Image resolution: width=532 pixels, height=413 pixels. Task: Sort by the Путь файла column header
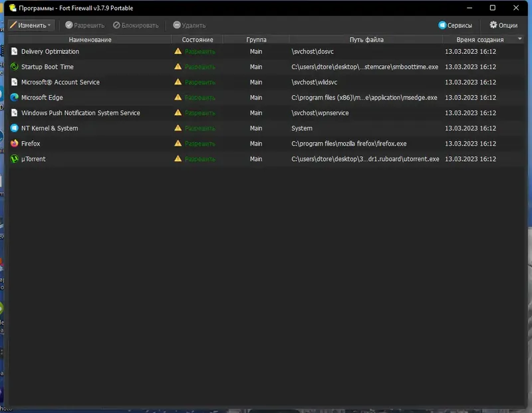click(366, 39)
